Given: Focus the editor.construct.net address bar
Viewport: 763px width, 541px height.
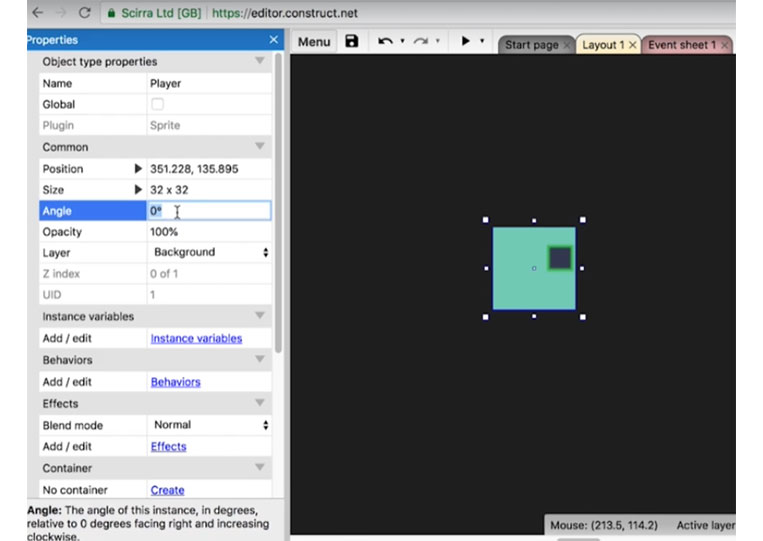Looking at the screenshot, I should coord(285,13).
